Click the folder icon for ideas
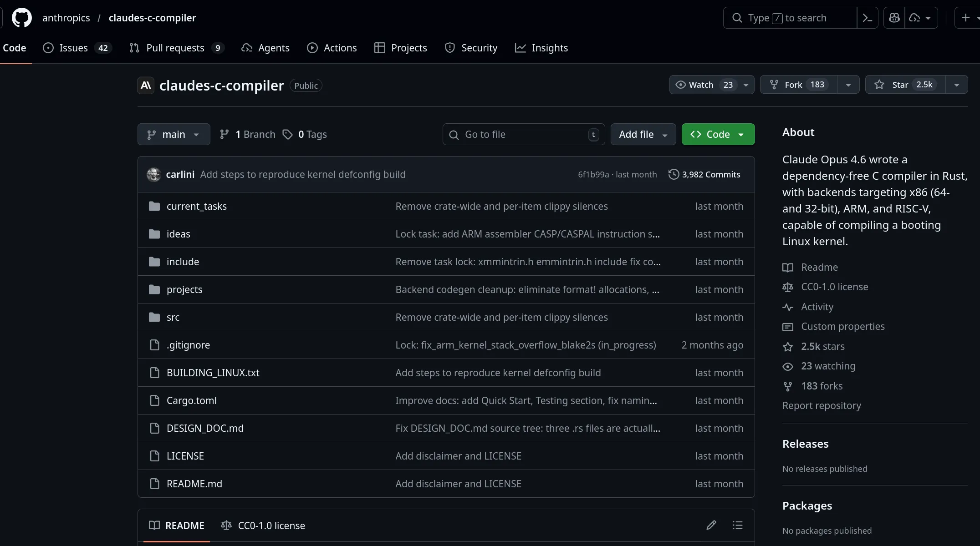Screen dimensions: 980x546 tap(154, 234)
